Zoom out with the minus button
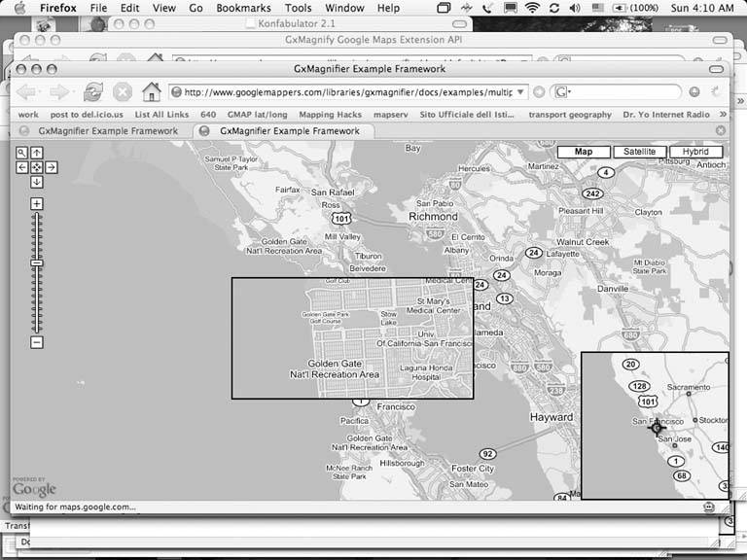 coord(37,342)
